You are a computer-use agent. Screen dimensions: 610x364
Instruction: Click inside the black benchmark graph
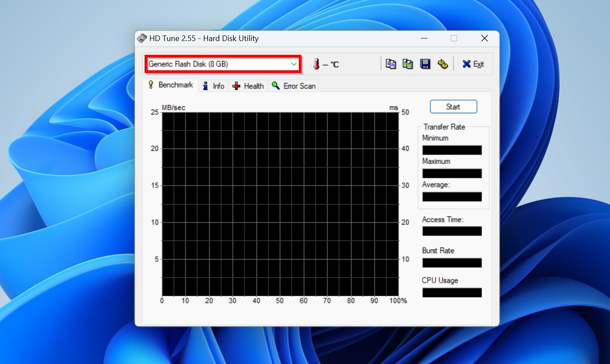pyautogui.click(x=280, y=204)
